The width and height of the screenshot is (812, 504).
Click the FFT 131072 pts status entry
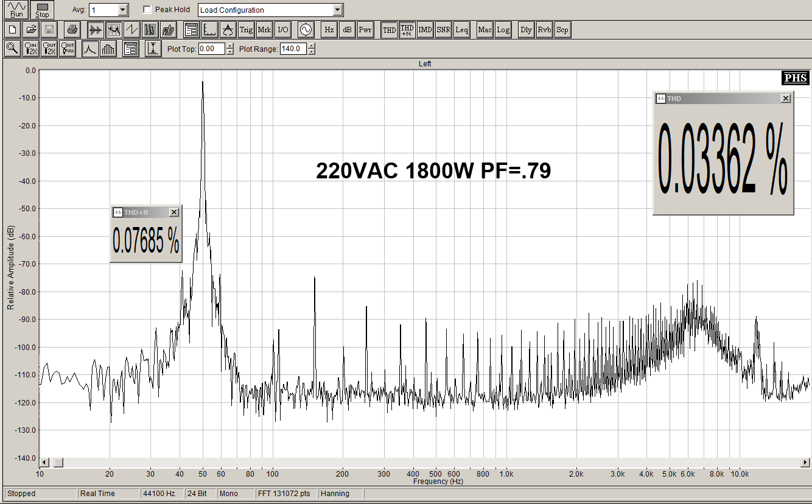(x=285, y=494)
